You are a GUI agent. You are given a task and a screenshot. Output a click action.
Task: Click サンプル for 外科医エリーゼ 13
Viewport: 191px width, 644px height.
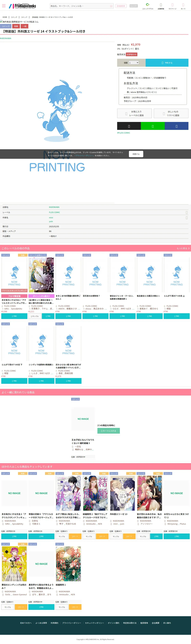[116, 537]
